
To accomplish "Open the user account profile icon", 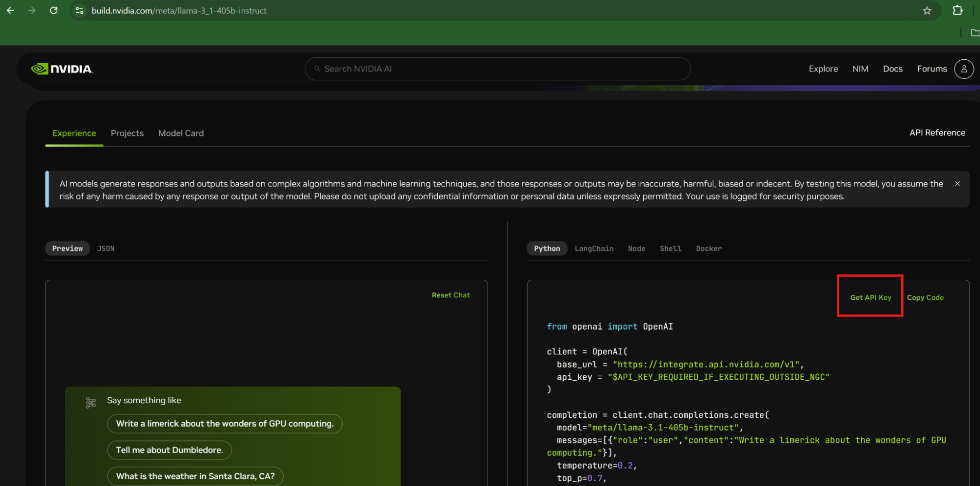I will tap(963, 69).
